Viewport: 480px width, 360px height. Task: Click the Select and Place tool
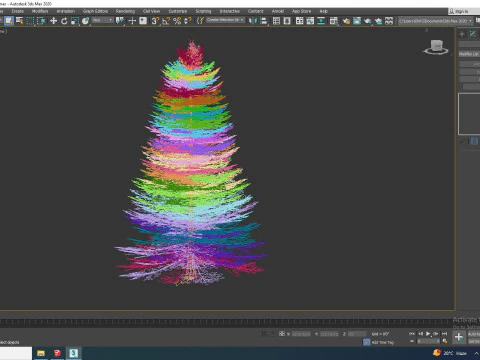click(86, 21)
